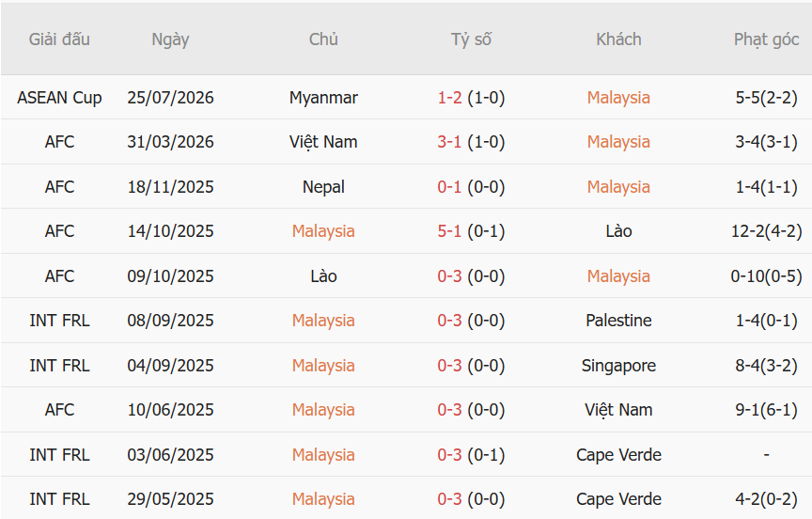Open Việt Nam home team on 31/03/2026
812x519 pixels.
click(x=323, y=142)
